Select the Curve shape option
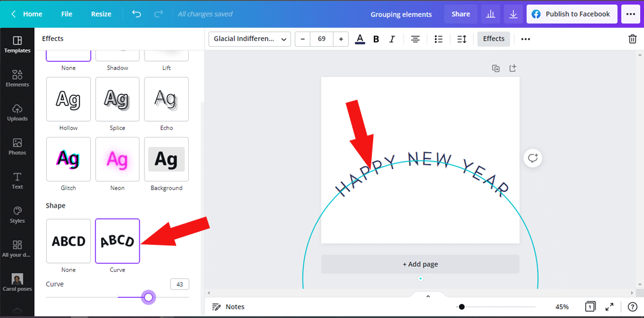644x318 pixels. pyautogui.click(x=117, y=241)
